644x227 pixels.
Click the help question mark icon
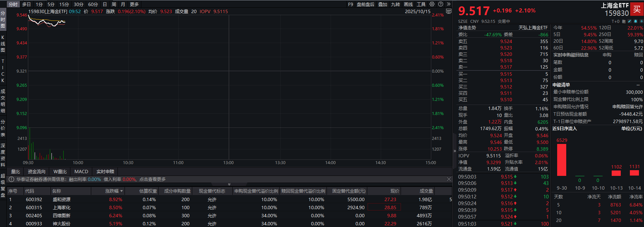pos(441,4)
